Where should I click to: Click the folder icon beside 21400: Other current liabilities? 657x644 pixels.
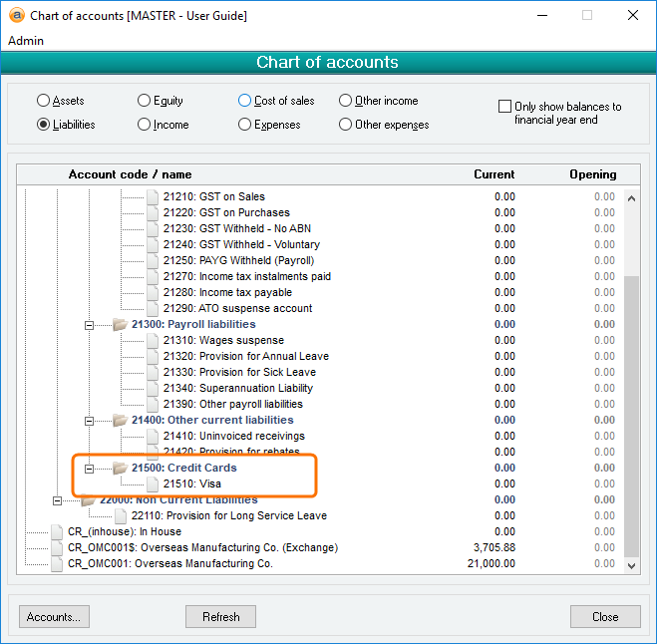tap(120, 420)
